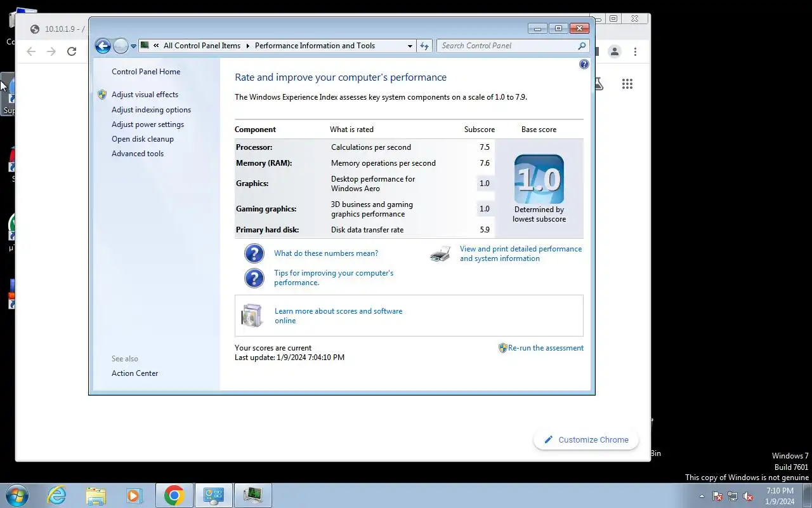Viewport: 812px width, 508px height.
Task: Open Action Center under See also
Action: (134, 373)
